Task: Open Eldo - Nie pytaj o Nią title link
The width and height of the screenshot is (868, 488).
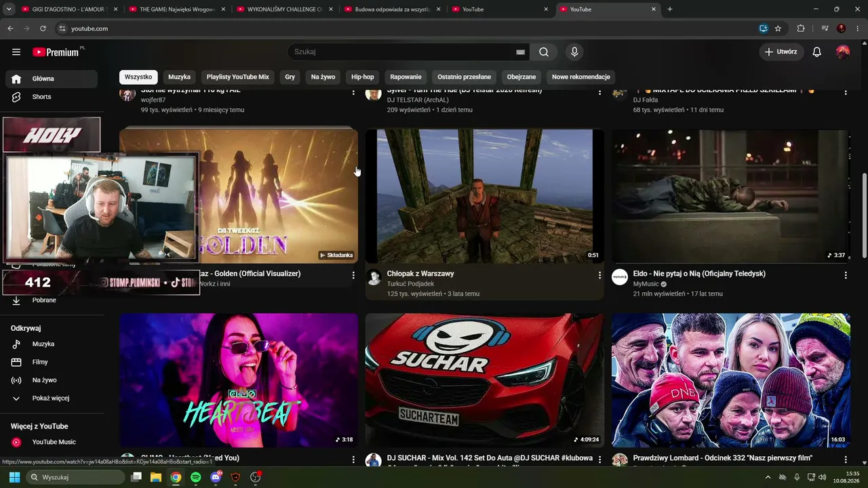Action: pos(699,274)
